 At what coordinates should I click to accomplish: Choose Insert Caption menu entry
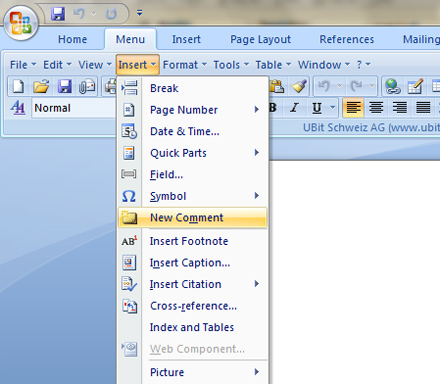193,263
